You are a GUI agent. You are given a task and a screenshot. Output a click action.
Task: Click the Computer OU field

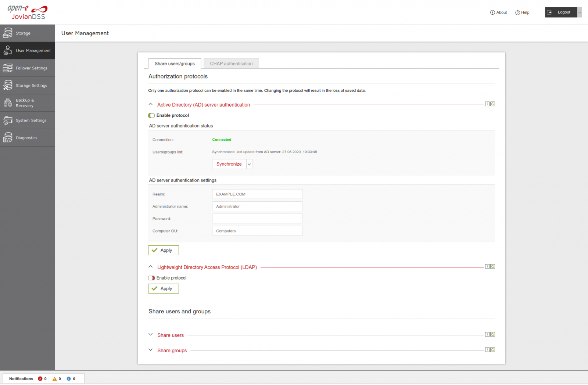[257, 231]
